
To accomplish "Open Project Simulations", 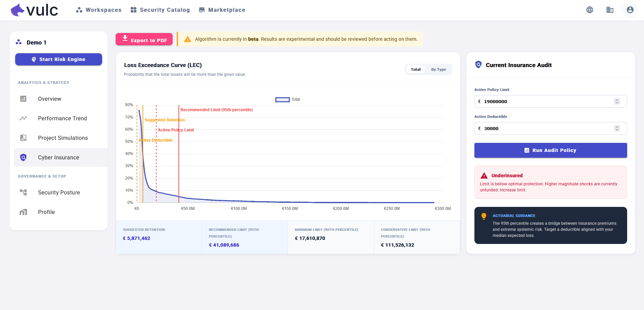I will coord(63,138).
